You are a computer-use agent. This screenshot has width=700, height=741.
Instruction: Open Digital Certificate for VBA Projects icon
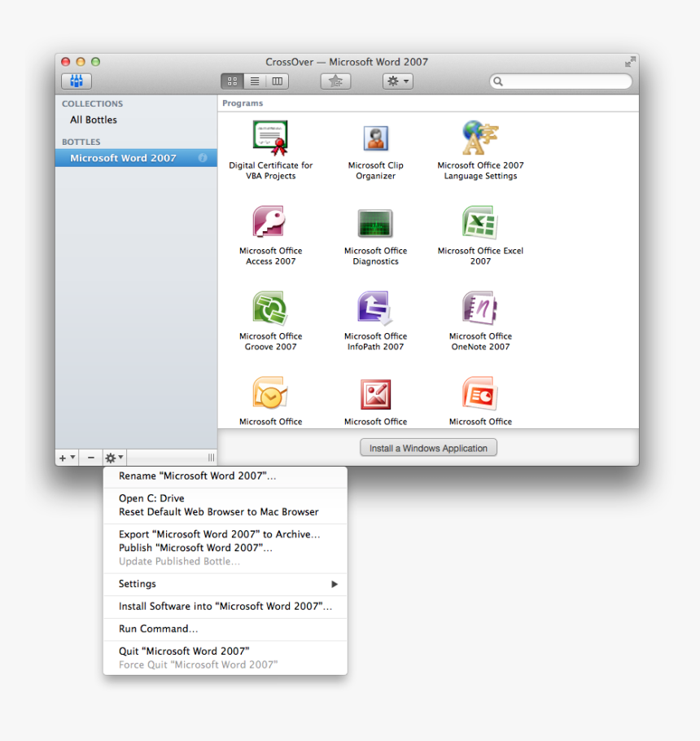(271, 138)
